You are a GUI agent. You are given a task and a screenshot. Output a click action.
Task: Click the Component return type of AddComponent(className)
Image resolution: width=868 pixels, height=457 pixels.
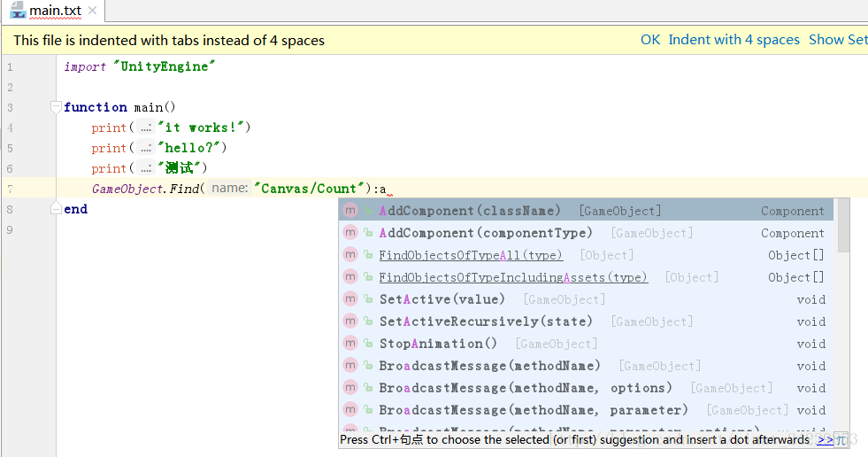pyautogui.click(x=792, y=211)
